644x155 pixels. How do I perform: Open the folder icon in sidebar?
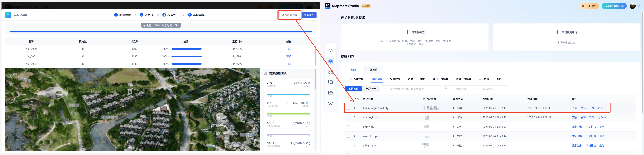[330, 93]
